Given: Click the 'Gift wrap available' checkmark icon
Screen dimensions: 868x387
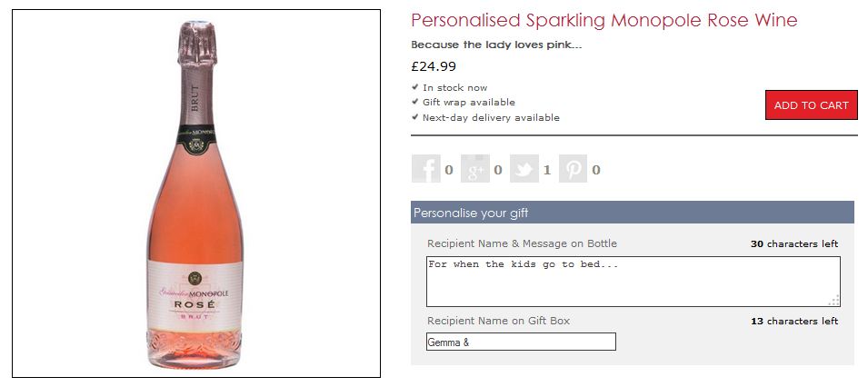Looking at the screenshot, I should pos(415,102).
